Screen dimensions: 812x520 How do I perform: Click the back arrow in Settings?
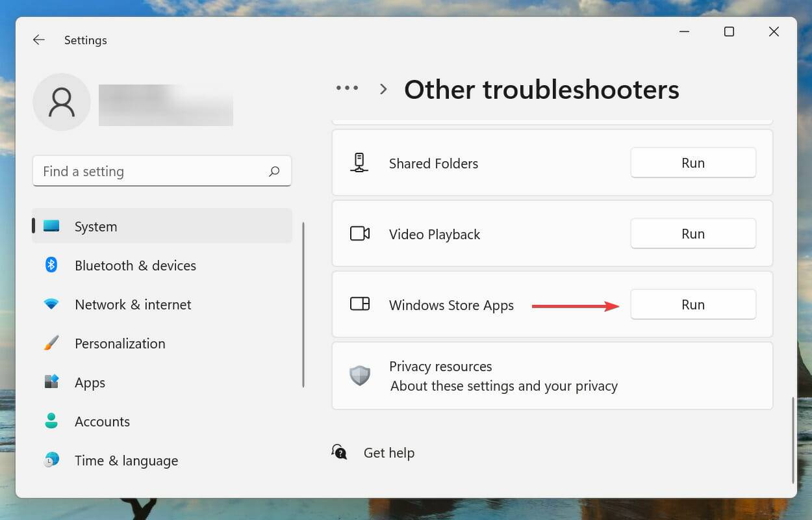click(39, 40)
